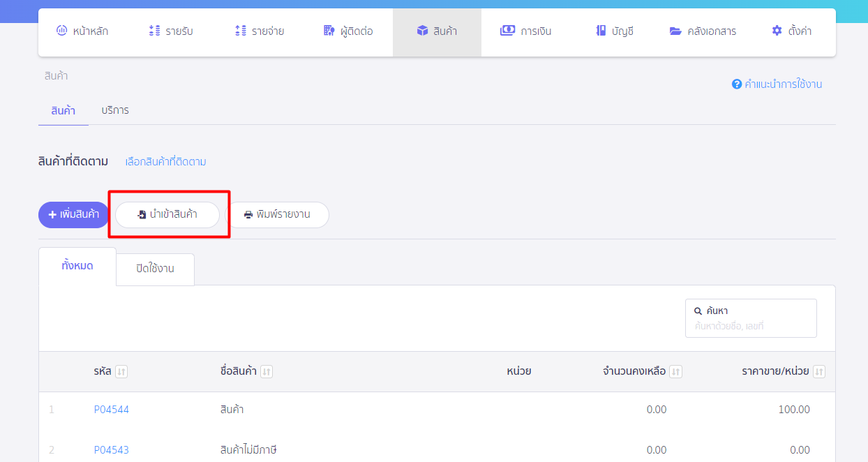Click product name สินค้าไม่มีภาษี
This screenshot has width=868, height=462.
[248, 450]
